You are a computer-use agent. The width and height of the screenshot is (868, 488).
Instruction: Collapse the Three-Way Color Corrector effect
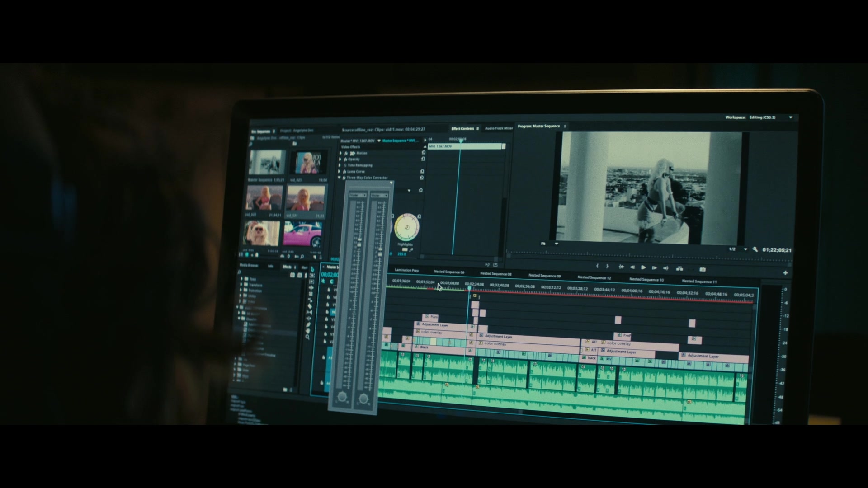point(339,178)
